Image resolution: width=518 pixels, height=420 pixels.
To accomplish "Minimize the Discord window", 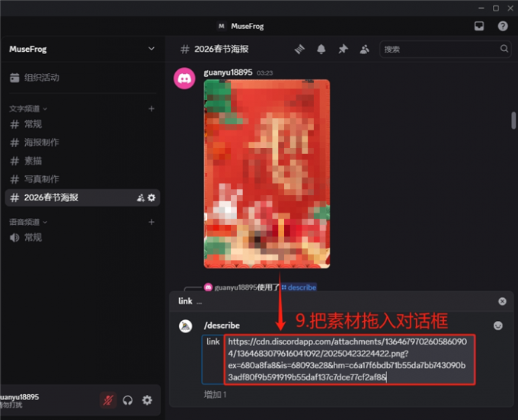I will (481, 8).
